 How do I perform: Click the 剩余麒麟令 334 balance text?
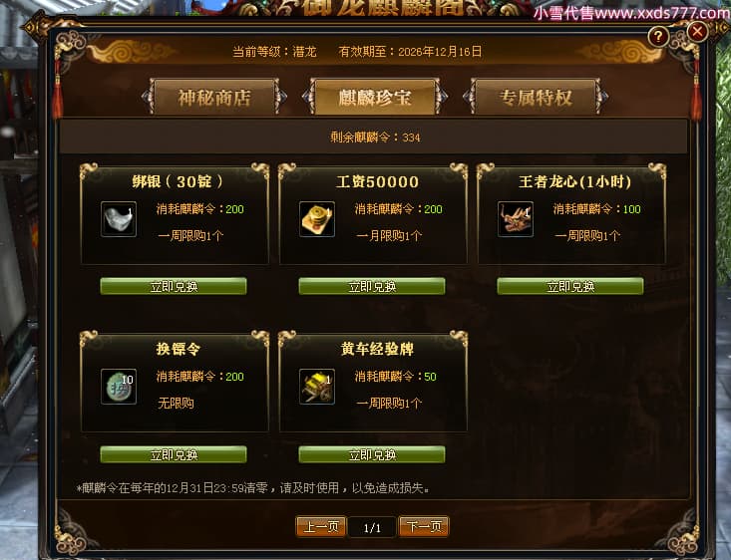click(x=375, y=137)
